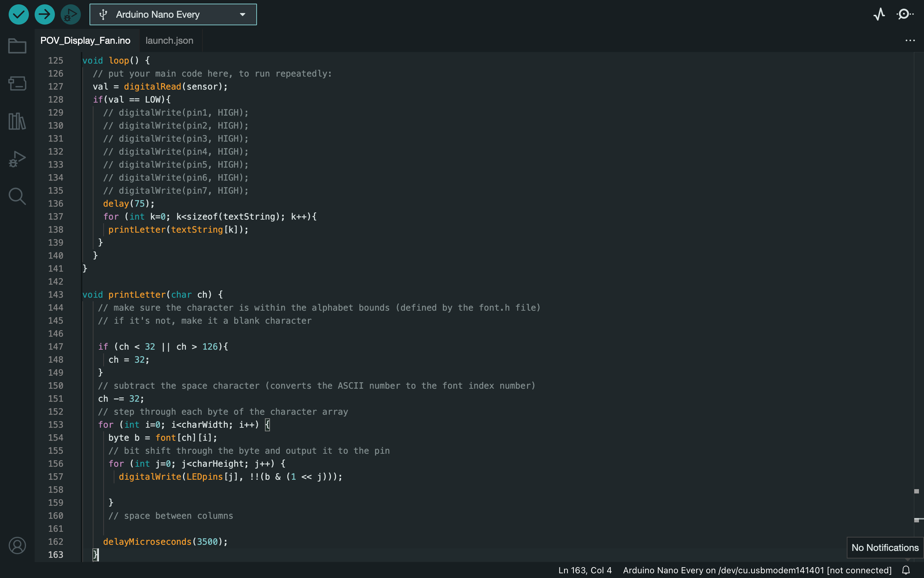Click the Ln 163, Col 4 status entry
Screen dimensions: 924x578
pyautogui.click(x=585, y=570)
